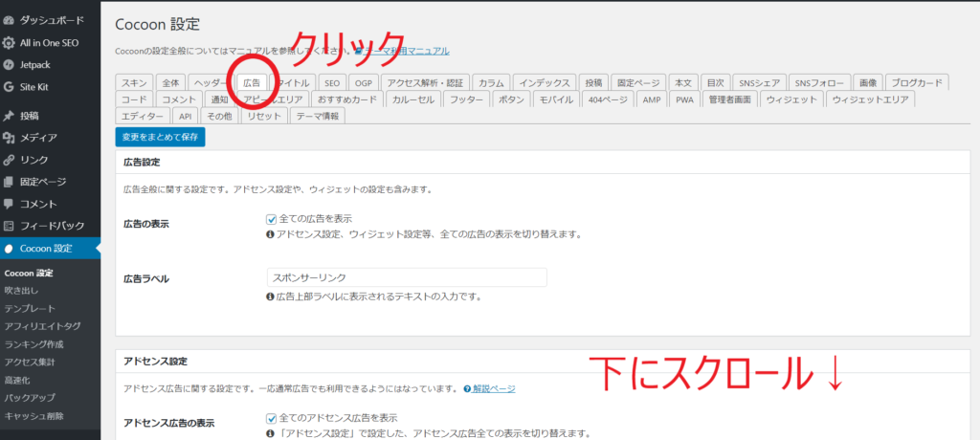Open the 解説ページ link

click(495, 388)
